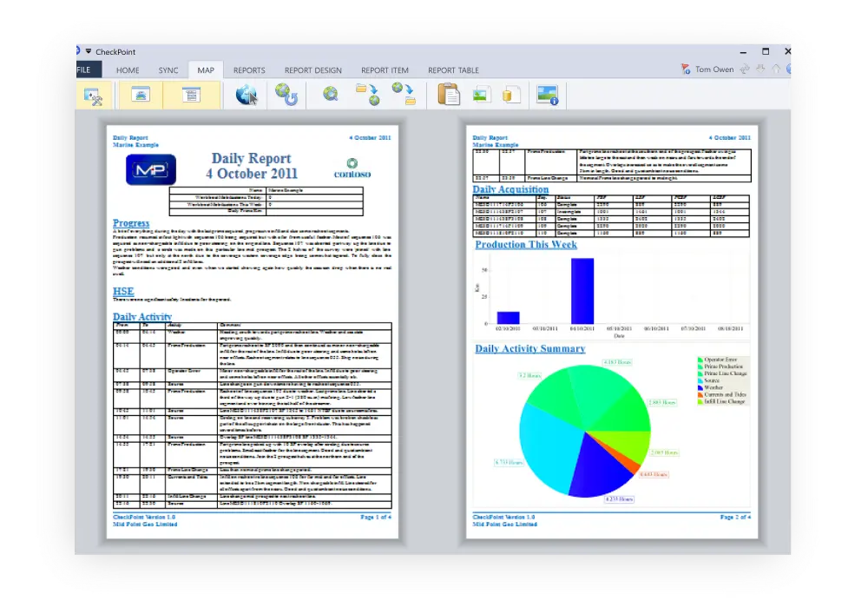Click the Tom Owen user name
Image resolution: width=868 pixels, height=601 pixels.
(714, 69)
